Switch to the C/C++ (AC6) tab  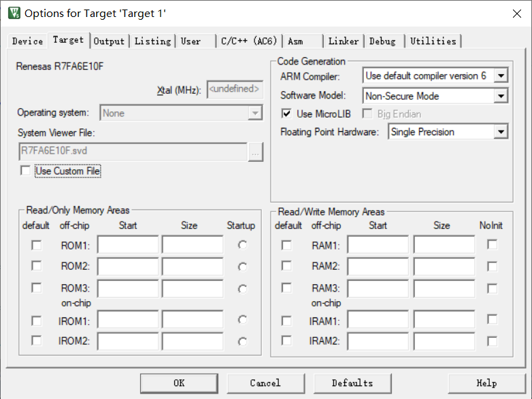tap(249, 41)
